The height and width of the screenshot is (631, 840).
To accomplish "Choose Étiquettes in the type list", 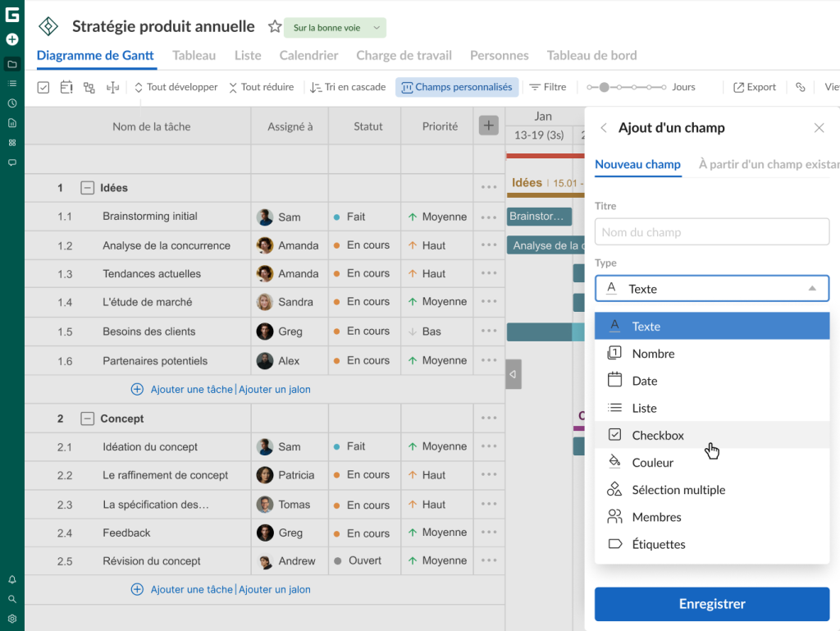I will (712, 544).
